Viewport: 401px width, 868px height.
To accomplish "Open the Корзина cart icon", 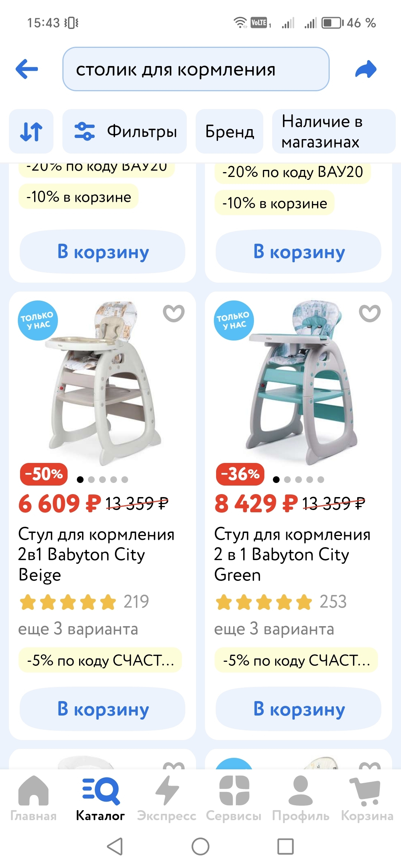I will pos(367,798).
